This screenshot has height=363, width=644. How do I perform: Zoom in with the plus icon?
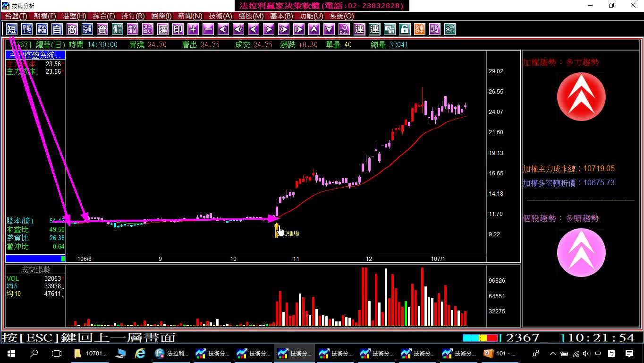click(193, 29)
